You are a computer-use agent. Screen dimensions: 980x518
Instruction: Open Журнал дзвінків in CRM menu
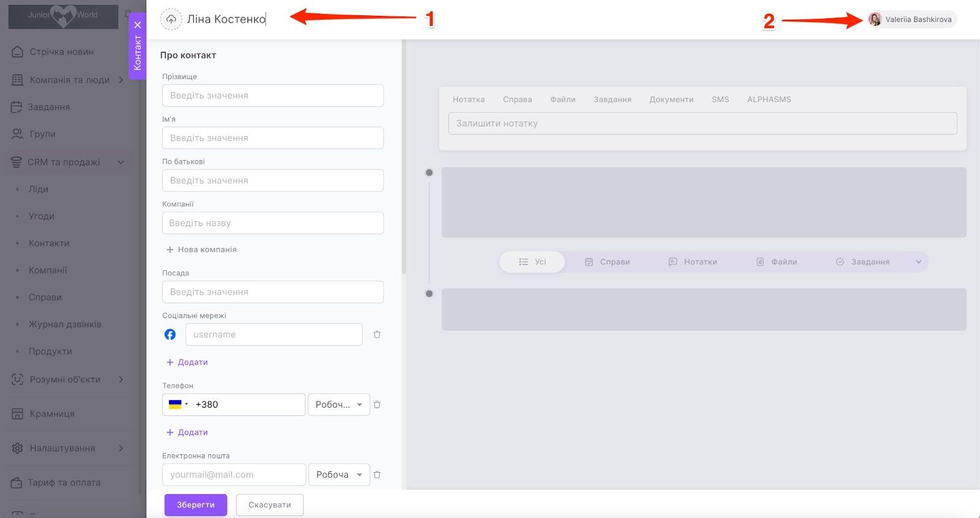click(65, 324)
